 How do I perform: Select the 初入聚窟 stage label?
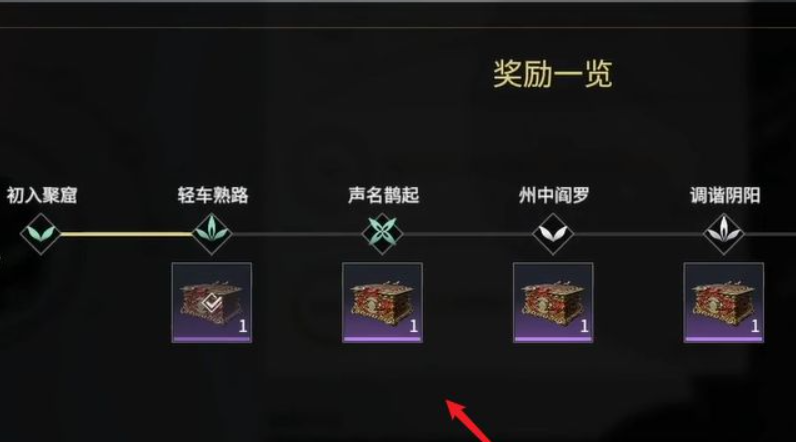click(42, 195)
